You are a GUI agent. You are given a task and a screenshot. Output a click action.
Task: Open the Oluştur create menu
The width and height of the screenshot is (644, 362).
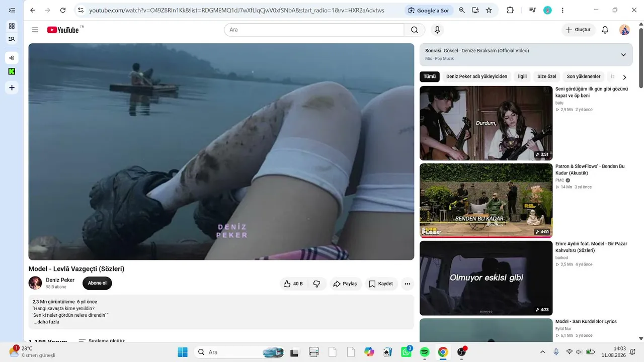tap(578, 30)
